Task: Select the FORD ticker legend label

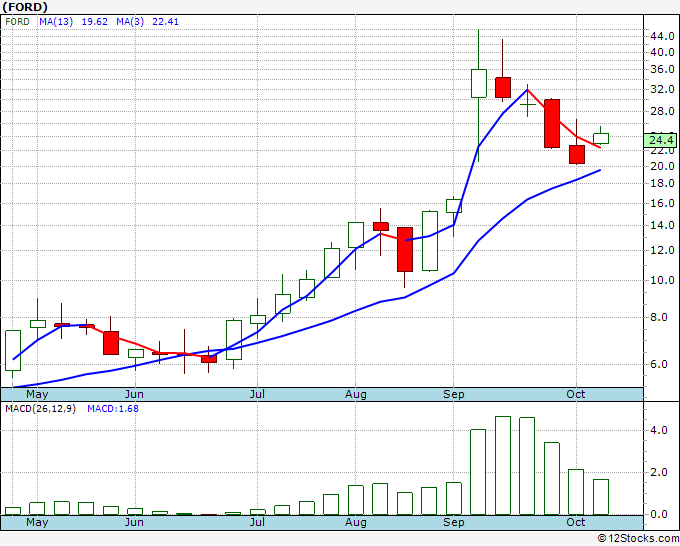Action: [17, 22]
